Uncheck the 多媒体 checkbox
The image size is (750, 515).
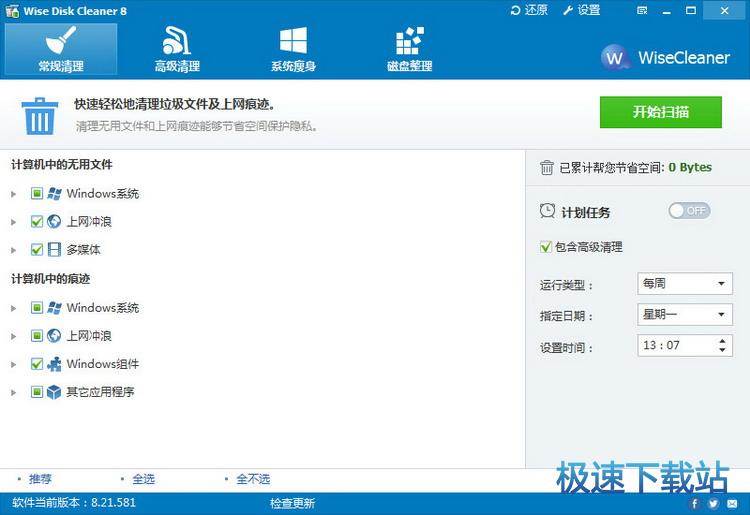[x=37, y=249]
